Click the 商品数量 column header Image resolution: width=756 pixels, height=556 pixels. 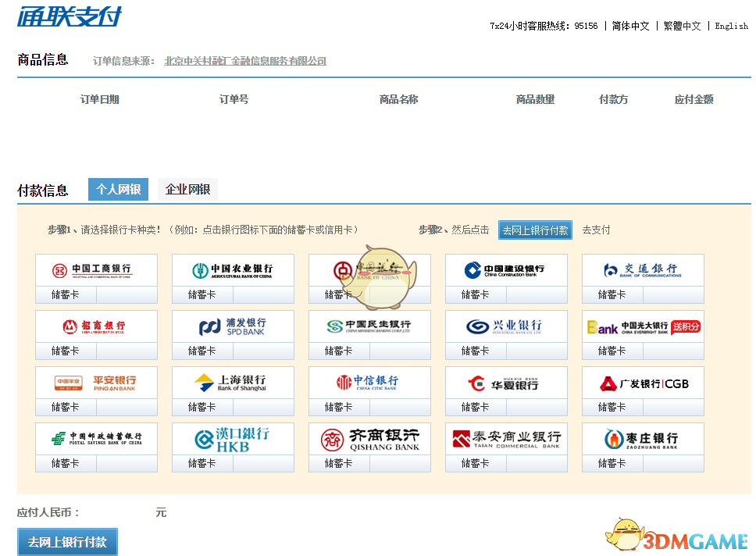click(x=535, y=99)
